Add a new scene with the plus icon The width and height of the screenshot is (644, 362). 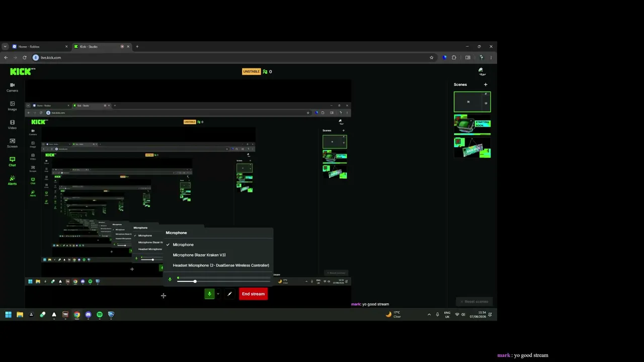[486, 84]
